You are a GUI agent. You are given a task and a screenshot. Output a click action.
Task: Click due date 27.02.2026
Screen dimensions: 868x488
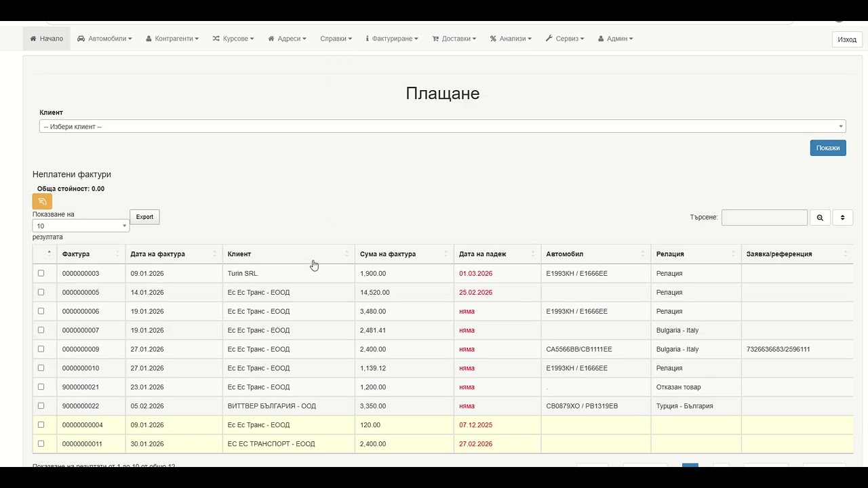pyautogui.click(x=475, y=444)
